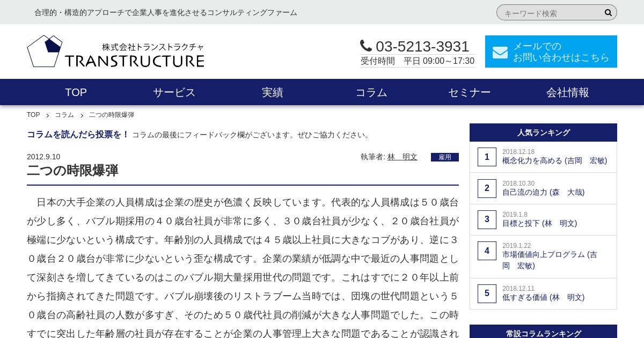Open the コラム navigation menu item
This screenshot has height=338, width=644.
click(x=371, y=92)
